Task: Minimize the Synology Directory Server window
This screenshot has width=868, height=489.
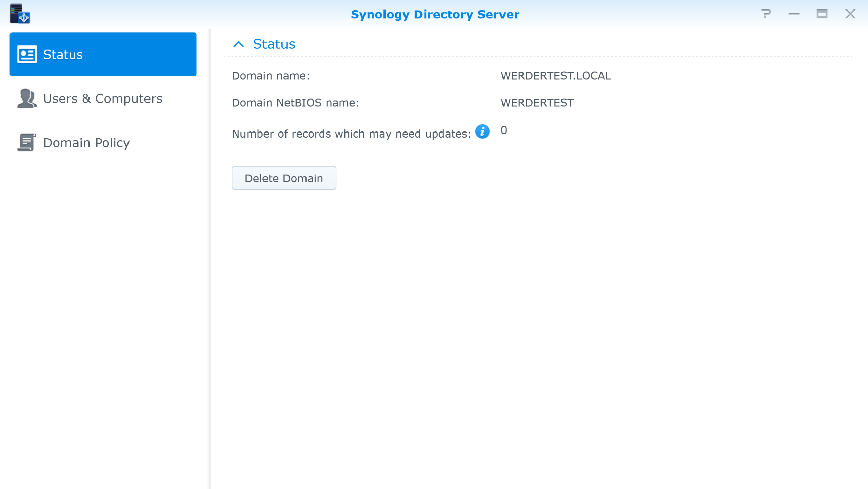Action: click(793, 14)
